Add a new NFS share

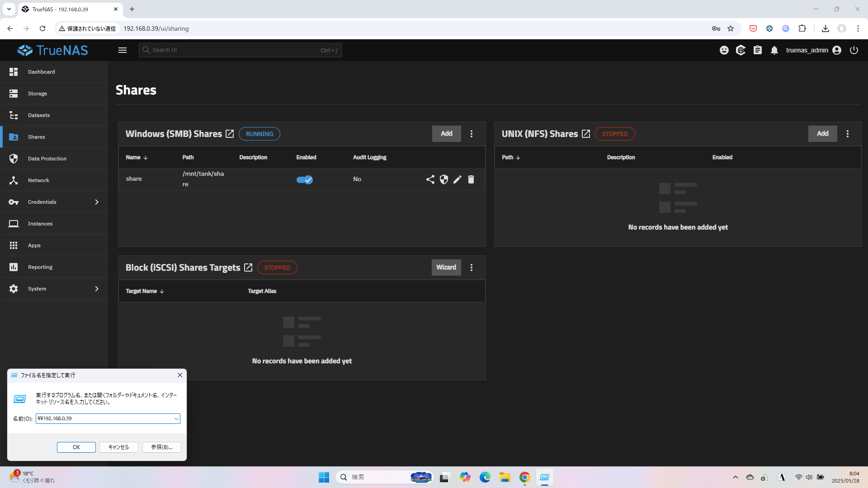[x=823, y=134]
